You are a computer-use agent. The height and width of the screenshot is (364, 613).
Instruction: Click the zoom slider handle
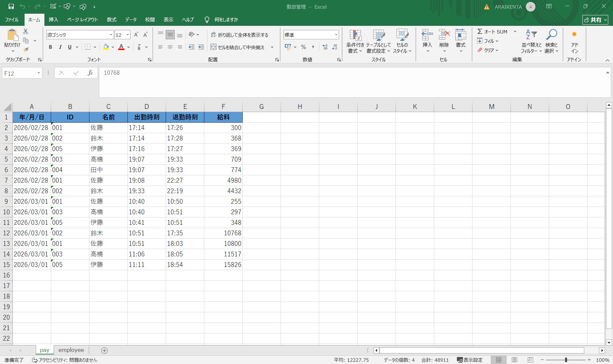coord(566,360)
